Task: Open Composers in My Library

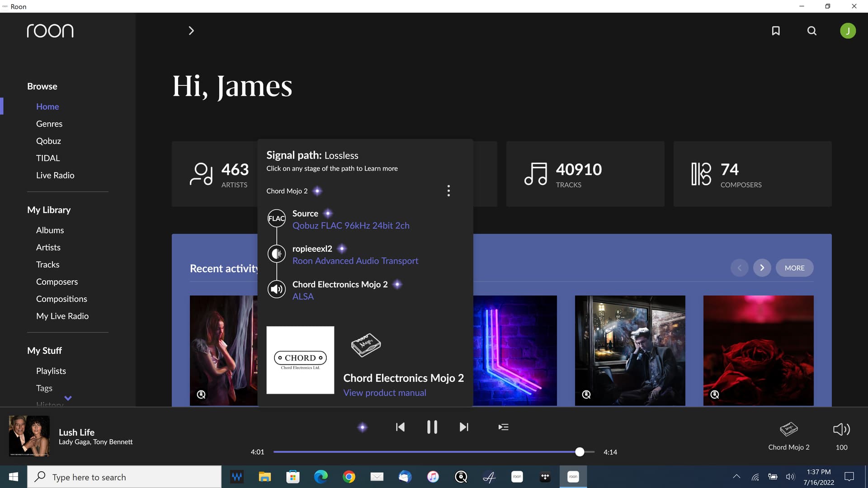Action: coord(57,282)
